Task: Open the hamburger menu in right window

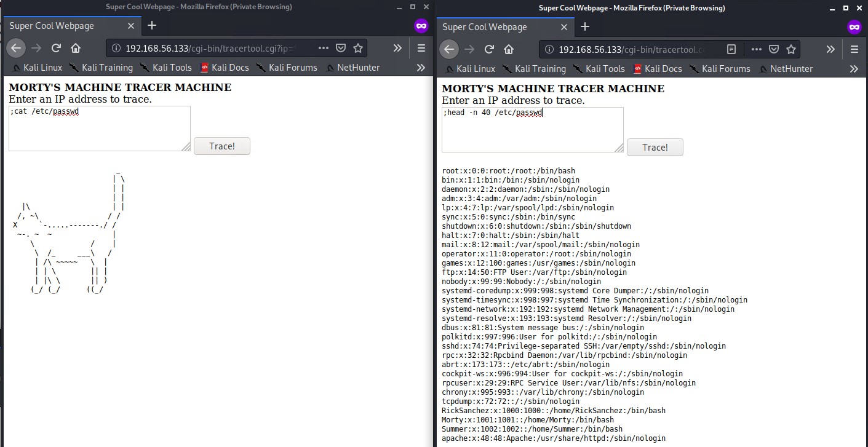Action: 854,49
